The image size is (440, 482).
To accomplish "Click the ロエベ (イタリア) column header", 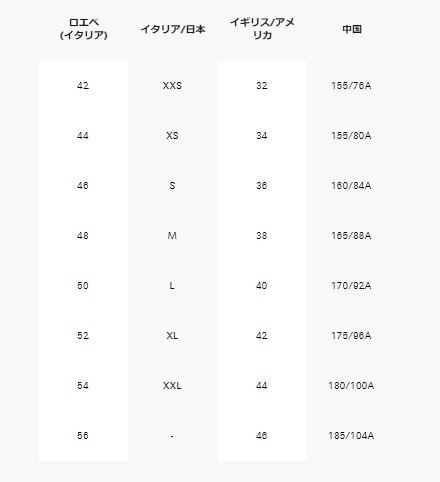I will [83, 29].
